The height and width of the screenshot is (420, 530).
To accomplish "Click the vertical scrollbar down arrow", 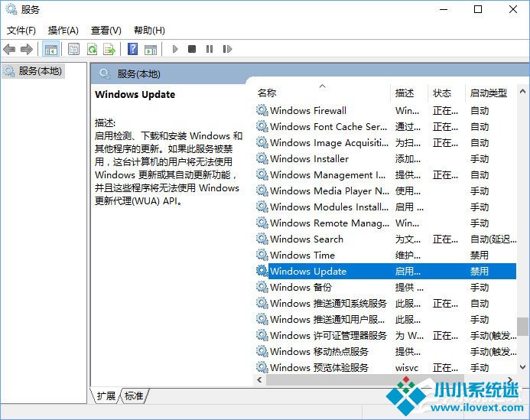I will 522,367.
